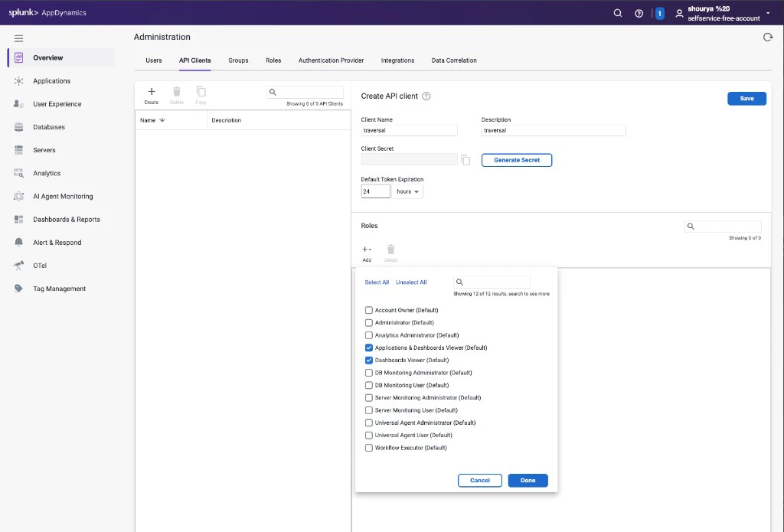Switch to the Authentication Provider tab

coord(331,60)
